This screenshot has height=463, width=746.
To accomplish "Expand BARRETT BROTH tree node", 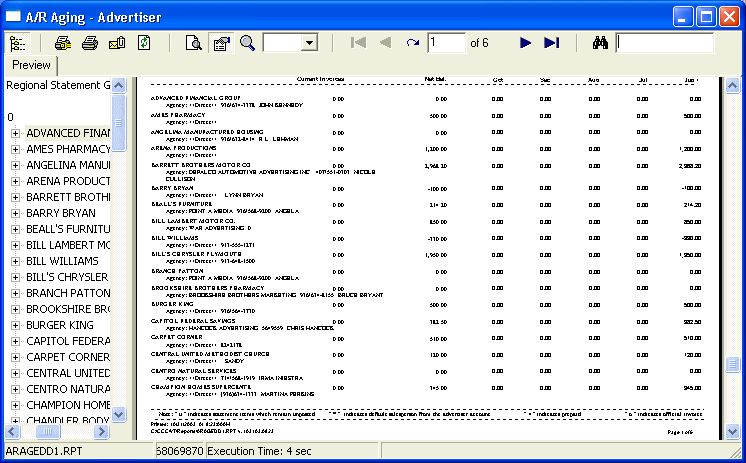I will (x=15, y=197).
